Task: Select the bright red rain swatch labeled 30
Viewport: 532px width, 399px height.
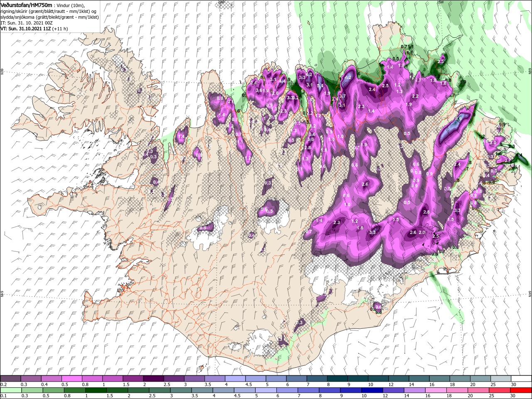Action: coord(521,390)
